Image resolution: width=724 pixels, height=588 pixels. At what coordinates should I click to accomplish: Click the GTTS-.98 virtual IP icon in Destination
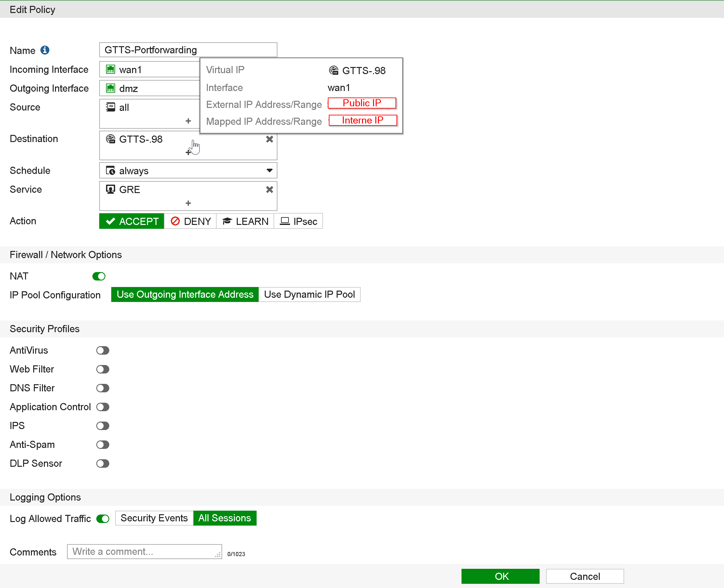coord(111,139)
